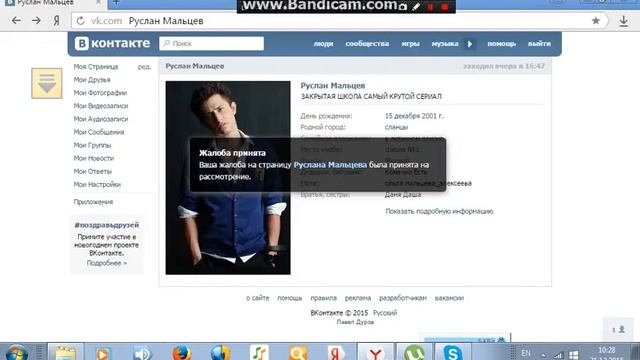640x360 pixels.
Task: Open 'разработчикам' in the footer
Action: click(403, 298)
